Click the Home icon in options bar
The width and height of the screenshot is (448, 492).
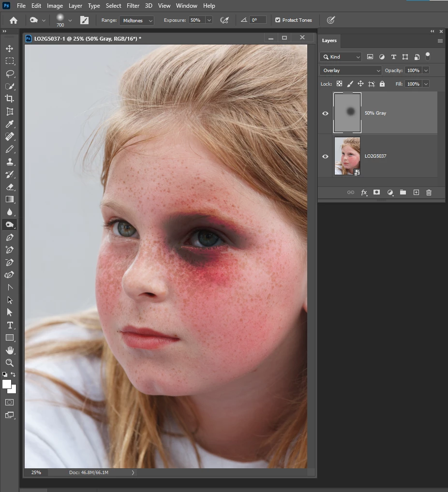[14, 20]
